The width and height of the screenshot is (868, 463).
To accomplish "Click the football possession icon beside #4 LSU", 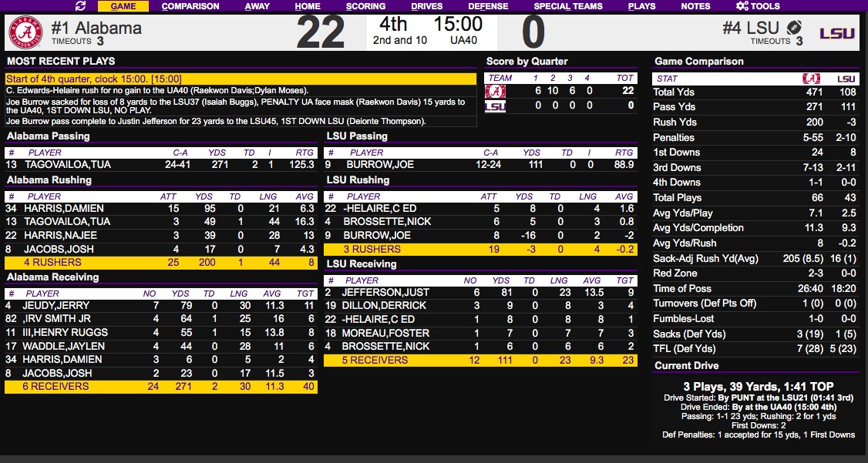I will click(796, 27).
